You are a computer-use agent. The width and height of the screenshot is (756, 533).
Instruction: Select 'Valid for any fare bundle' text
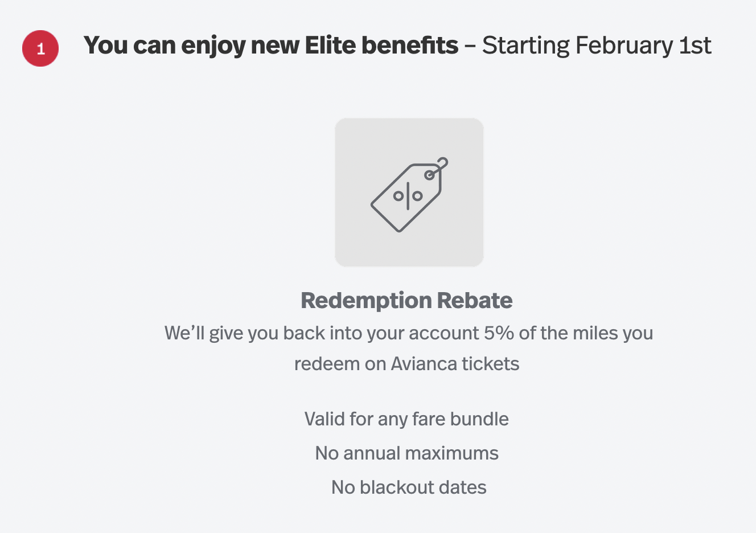(406, 419)
